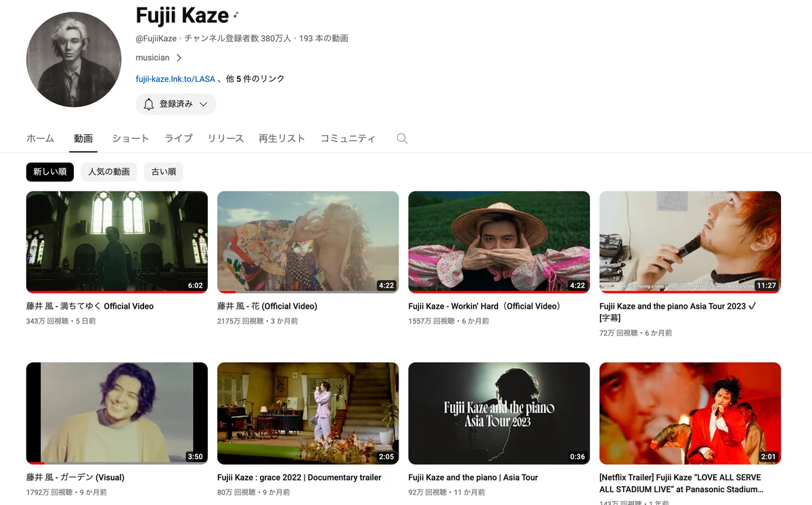Click the 11:27 duration badge
Screen dimensions: 812x505
pos(767,286)
